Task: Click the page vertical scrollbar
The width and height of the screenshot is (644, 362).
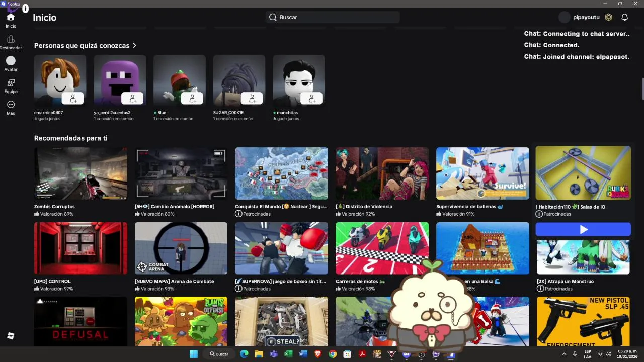Action: tap(642, 89)
